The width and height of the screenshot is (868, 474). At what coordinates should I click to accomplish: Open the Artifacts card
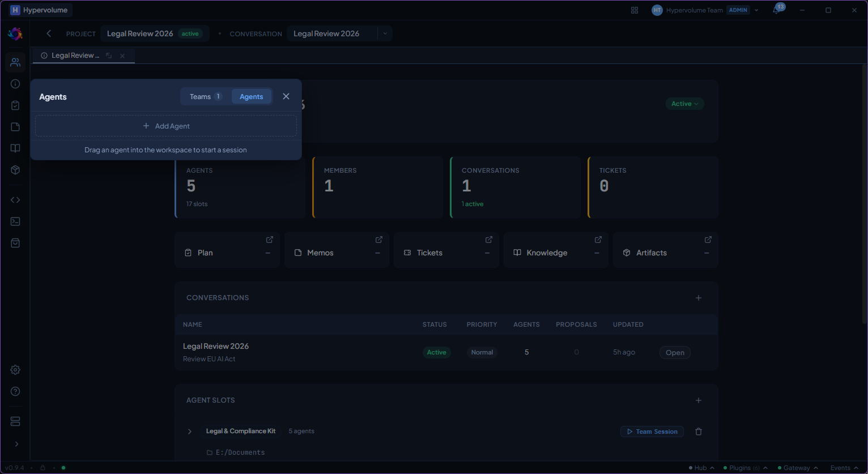point(666,250)
